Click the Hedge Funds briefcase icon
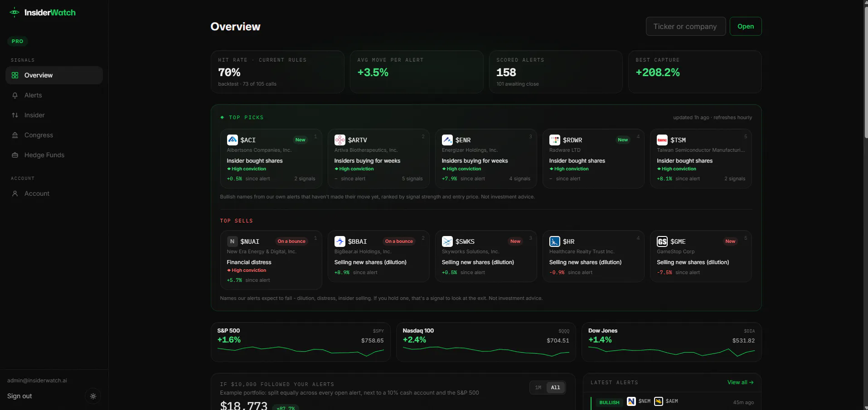 [15, 155]
